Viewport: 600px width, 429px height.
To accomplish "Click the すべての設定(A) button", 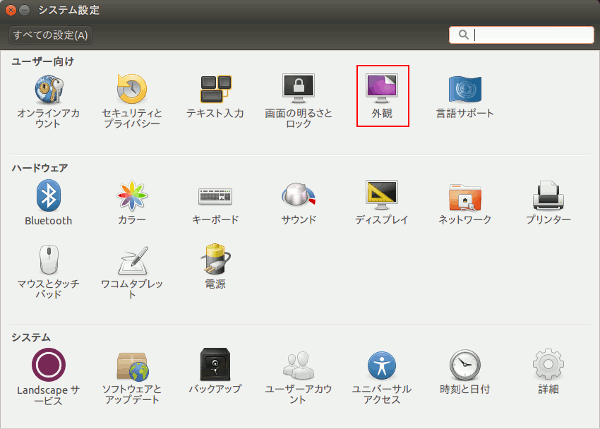I will pos(50,35).
